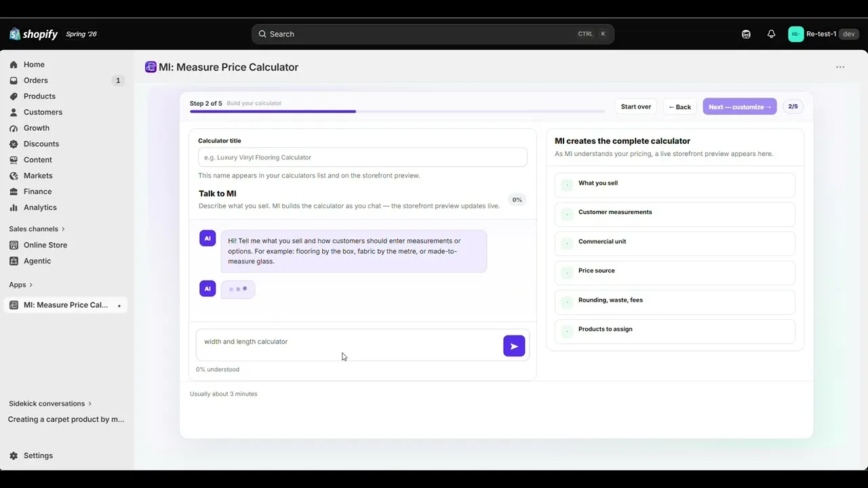Expand Sidekick conversations
Image resolution: width=868 pixels, height=488 pixels.
point(50,403)
